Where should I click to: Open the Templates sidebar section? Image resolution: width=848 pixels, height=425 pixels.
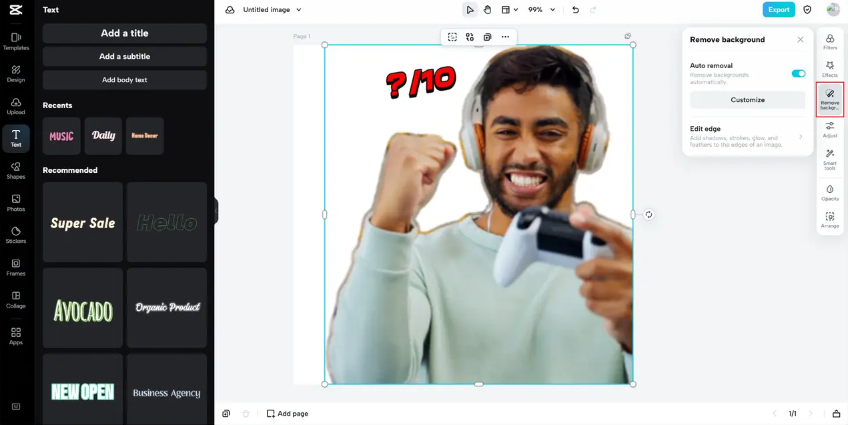(16, 41)
